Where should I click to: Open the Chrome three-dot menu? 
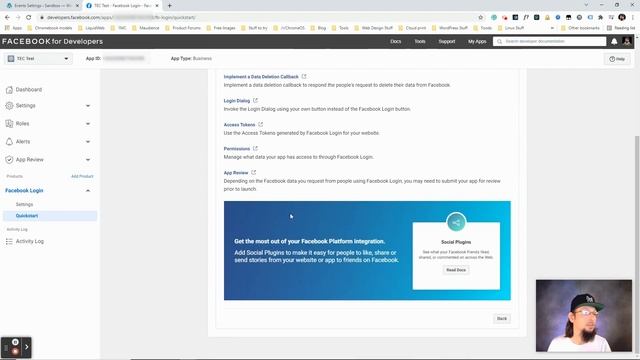633,18
